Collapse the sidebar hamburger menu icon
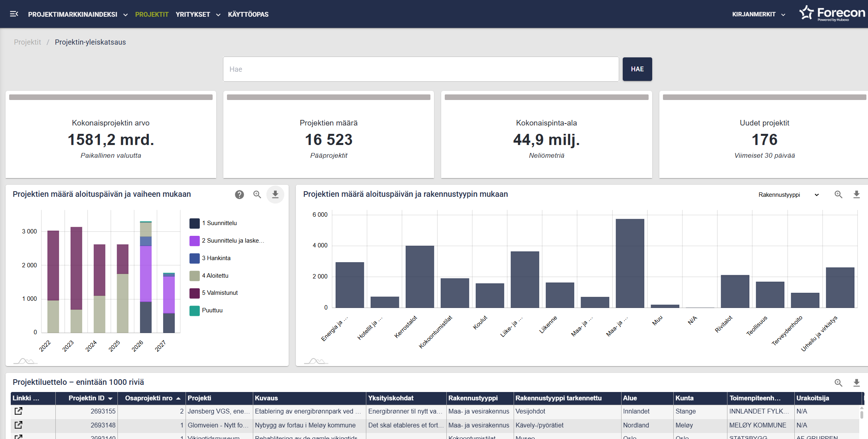 [x=14, y=14]
